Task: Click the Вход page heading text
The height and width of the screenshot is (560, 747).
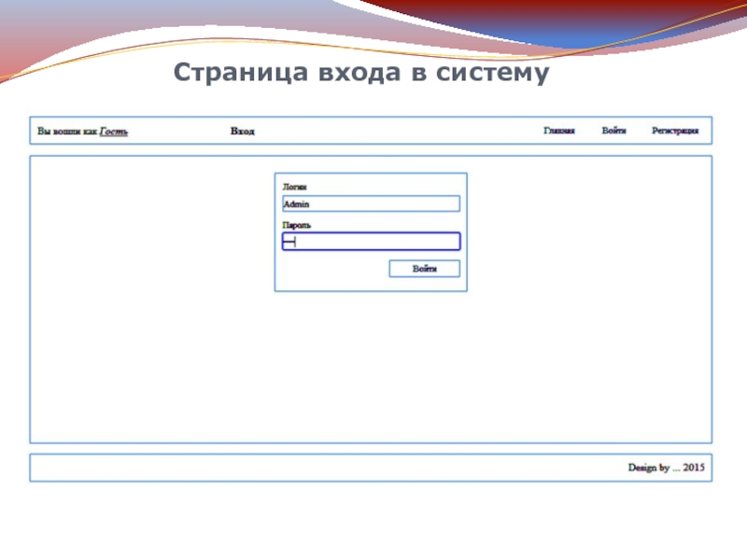Action: coord(243,131)
